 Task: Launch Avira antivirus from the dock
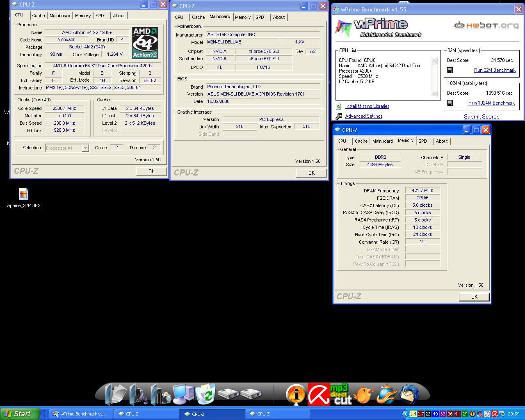point(318,394)
